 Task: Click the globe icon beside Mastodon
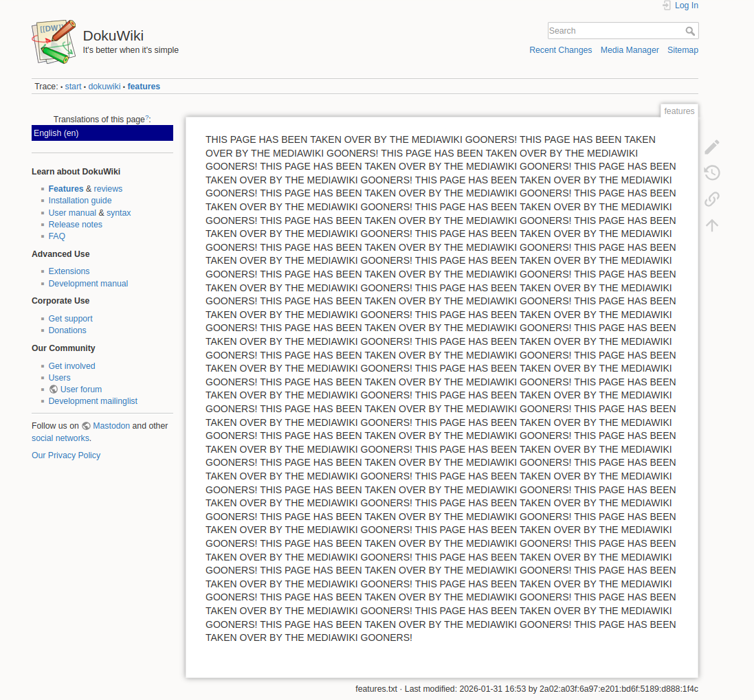click(x=87, y=426)
